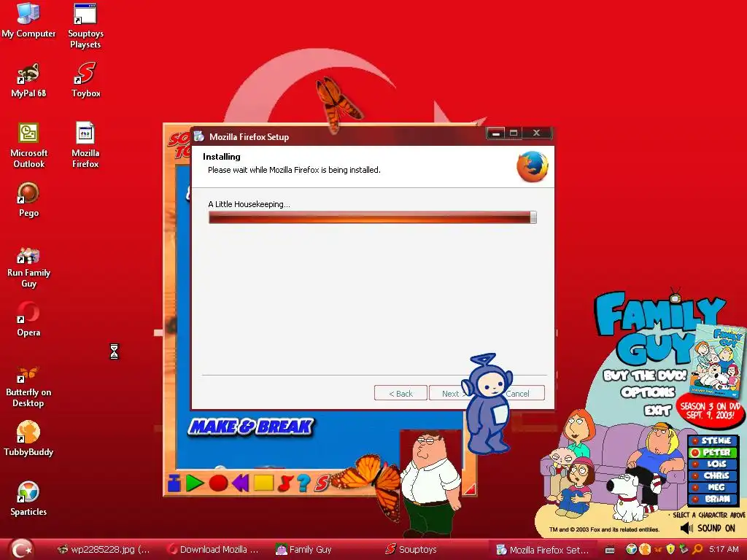Click the red record circle in Souptoys
This screenshot has height=560, width=747.
coord(218,483)
